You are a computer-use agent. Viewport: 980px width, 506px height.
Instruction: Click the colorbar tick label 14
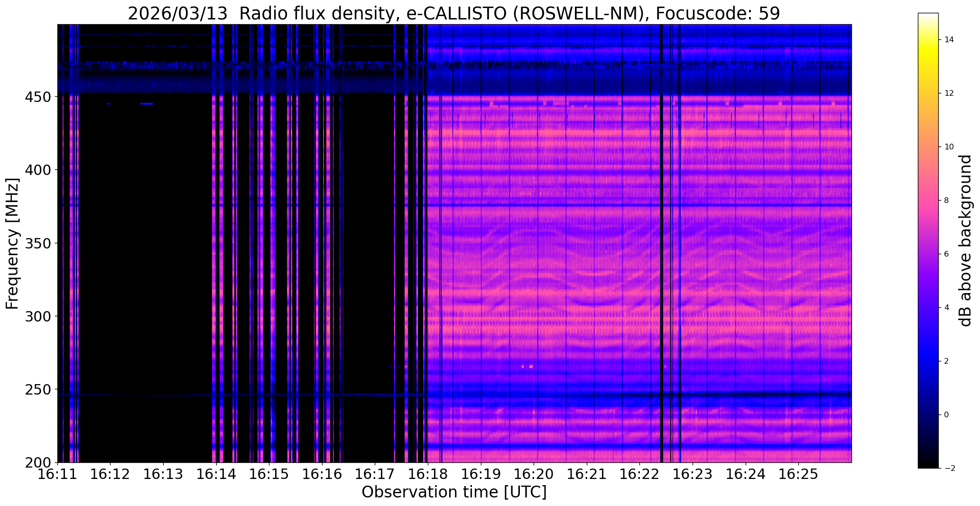pos(949,39)
